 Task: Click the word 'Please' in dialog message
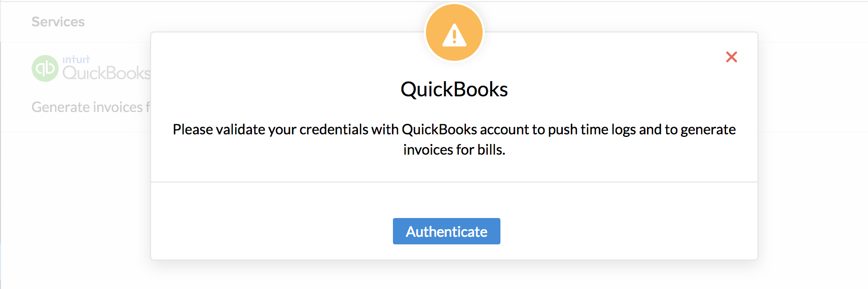(x=193, y=129)
